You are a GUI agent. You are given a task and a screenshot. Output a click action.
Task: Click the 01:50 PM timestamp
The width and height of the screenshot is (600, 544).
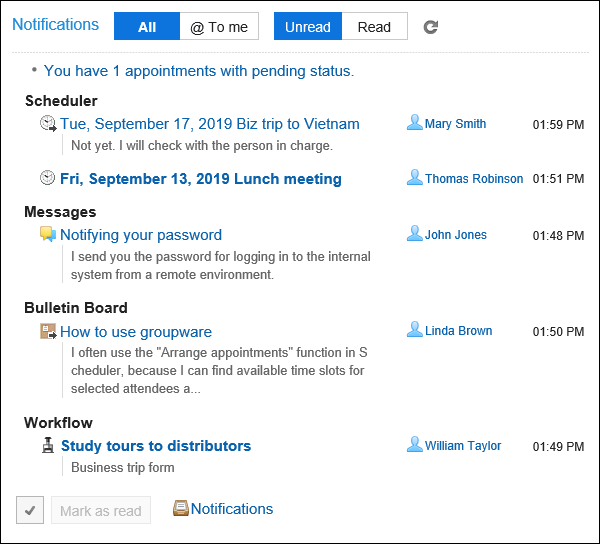coord(558,332)
